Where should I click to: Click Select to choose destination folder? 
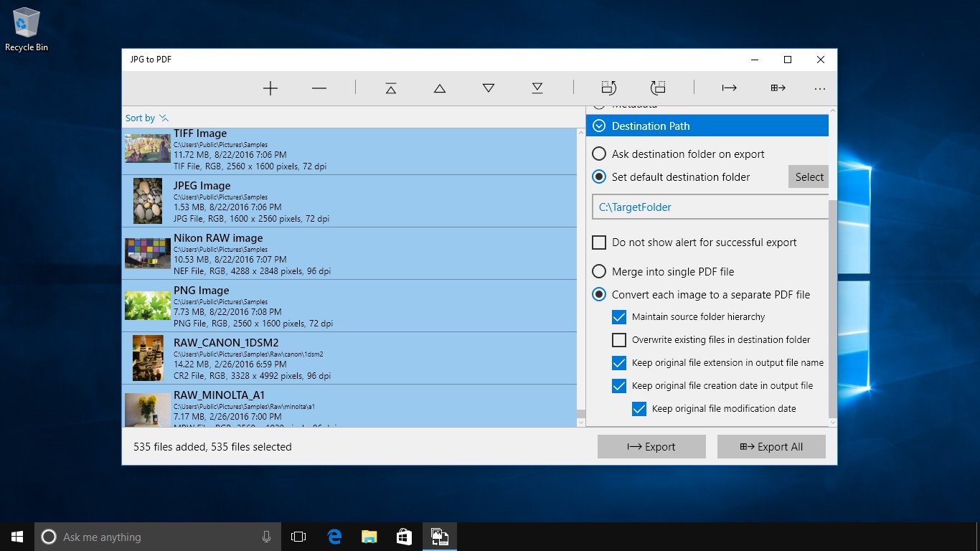coord(809,177)
